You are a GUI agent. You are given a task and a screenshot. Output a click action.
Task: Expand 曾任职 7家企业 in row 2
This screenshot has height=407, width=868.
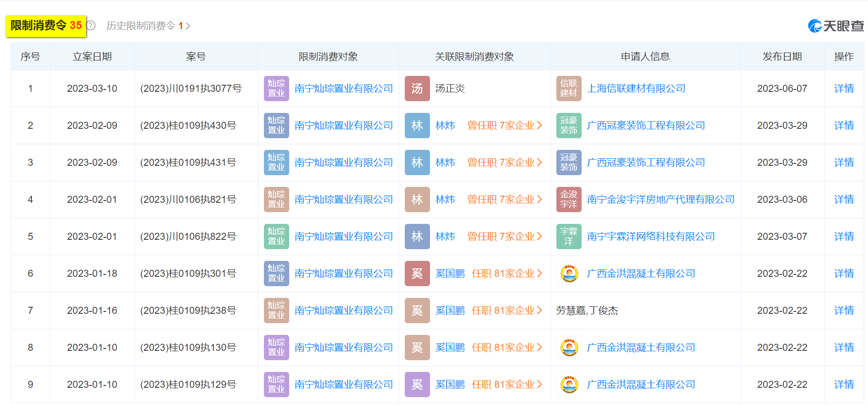504,126
